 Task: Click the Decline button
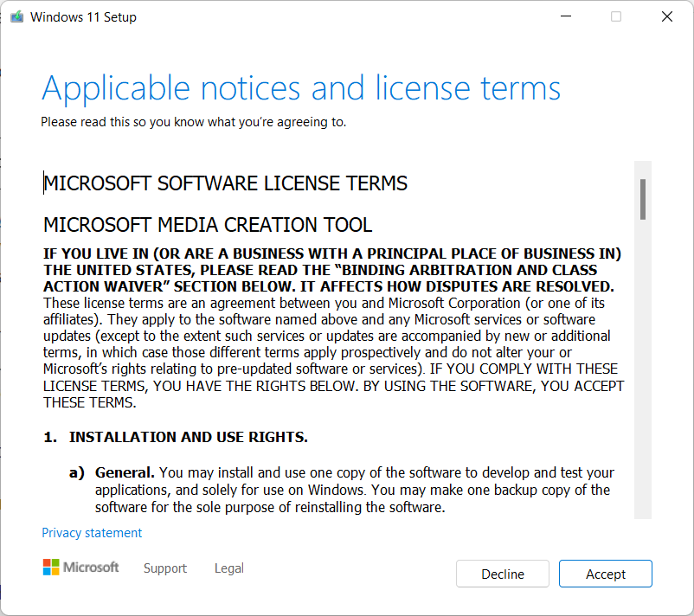pos(502,574)
